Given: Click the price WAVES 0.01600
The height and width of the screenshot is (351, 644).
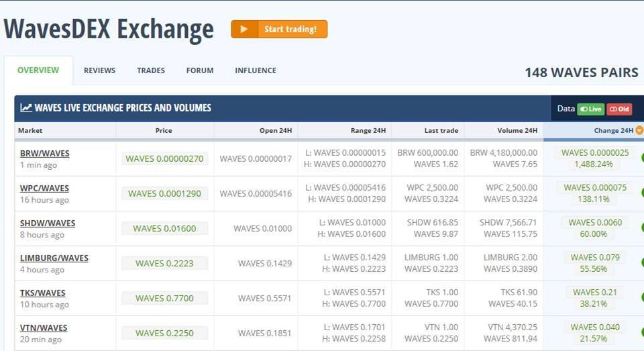Looking at the screenshot, I should tap(165, 229).
